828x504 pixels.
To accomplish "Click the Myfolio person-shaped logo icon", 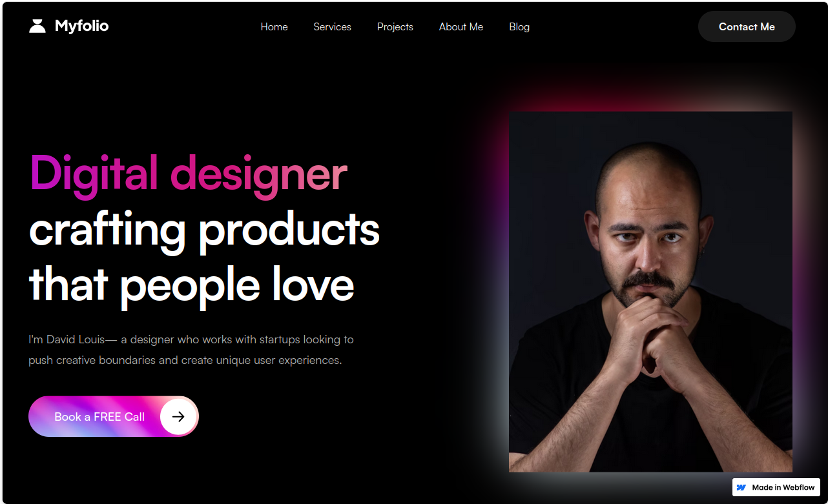I will coord(37,26).
